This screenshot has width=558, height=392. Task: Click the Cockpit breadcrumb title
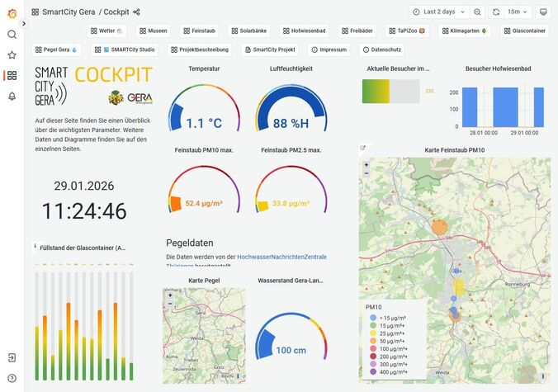[x=116, y=12]
